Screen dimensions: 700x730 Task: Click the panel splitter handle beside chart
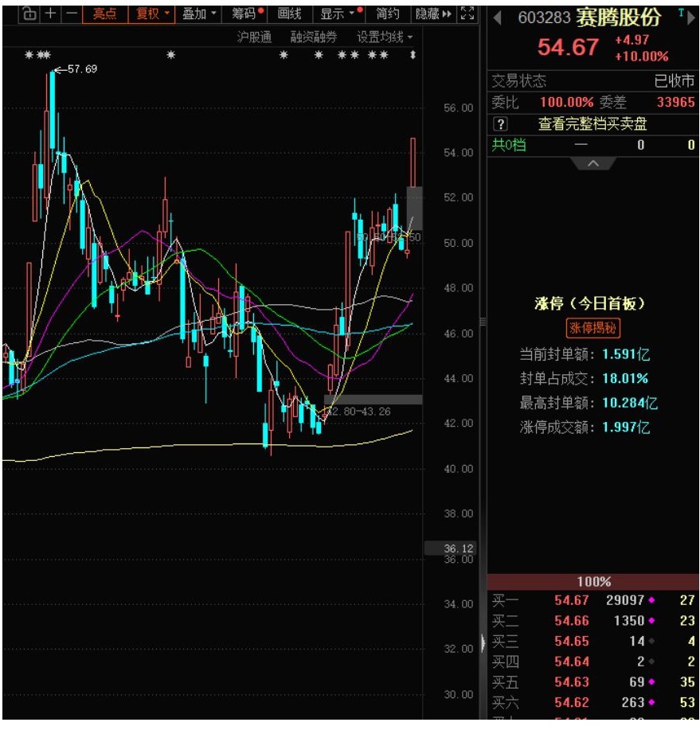(483, 322)
